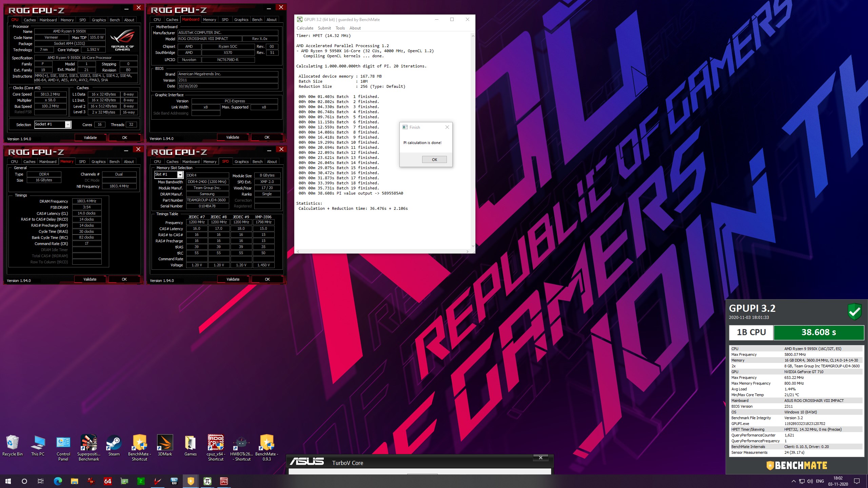Click the Core Speed value 5813.2 MHz
This screenshot has width=868, height=488.
50,94
